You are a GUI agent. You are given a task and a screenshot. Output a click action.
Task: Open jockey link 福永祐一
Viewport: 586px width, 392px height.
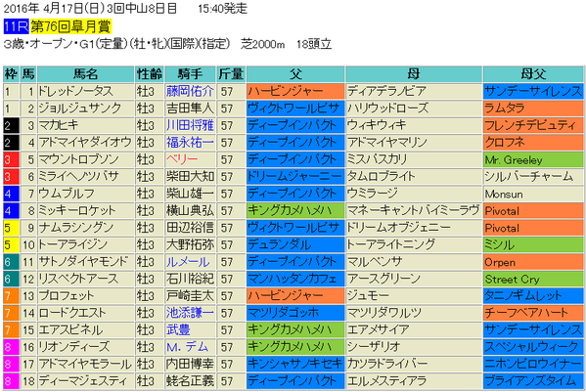[190, 143]
